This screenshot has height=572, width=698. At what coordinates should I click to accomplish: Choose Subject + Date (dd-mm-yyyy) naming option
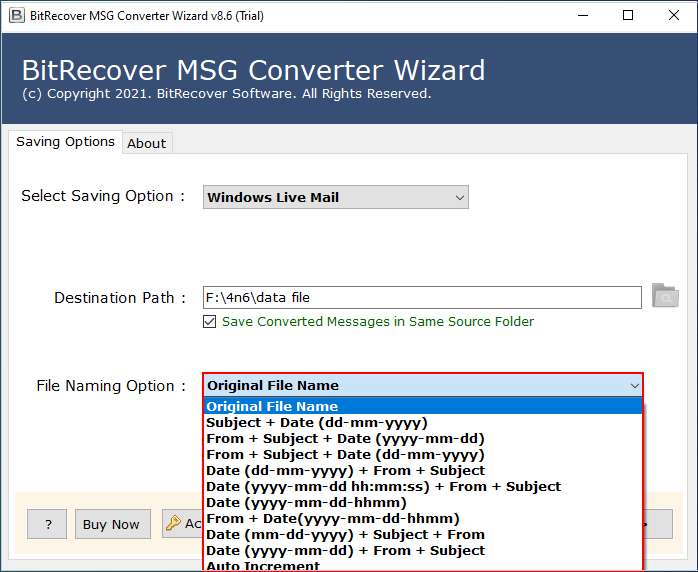pyautogui.click(x=316, y=423)
